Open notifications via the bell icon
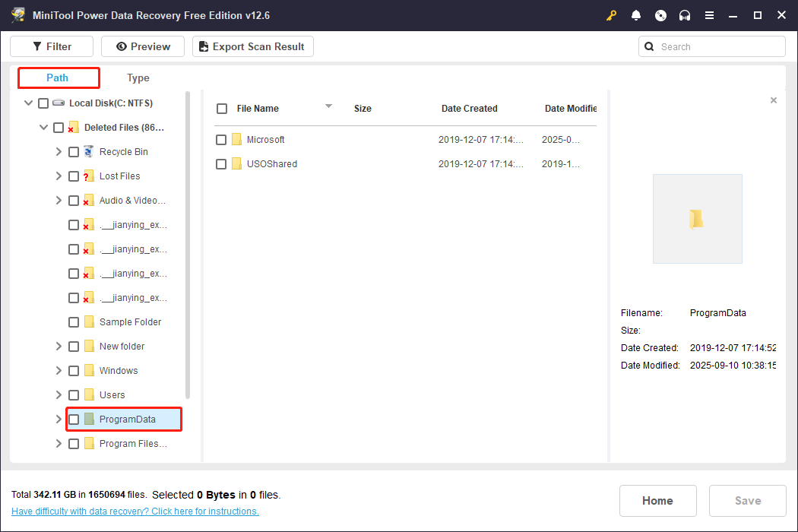 pyautogui.click(x=636, y=15)
